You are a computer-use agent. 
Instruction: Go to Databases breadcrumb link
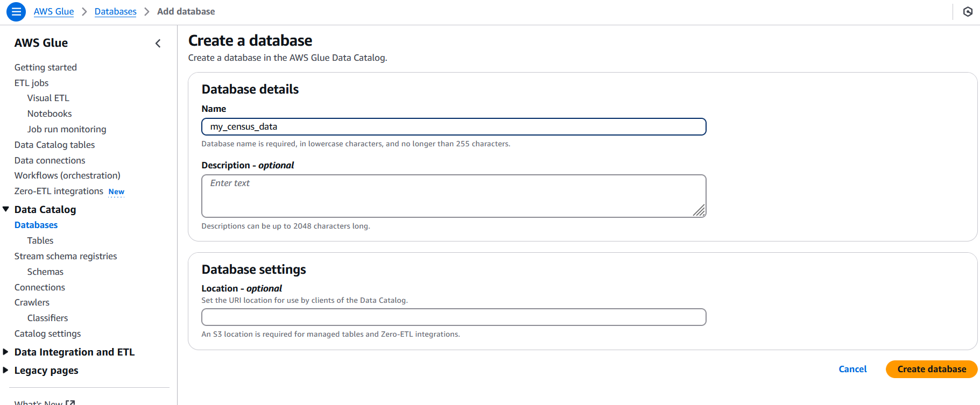point(115,11)
